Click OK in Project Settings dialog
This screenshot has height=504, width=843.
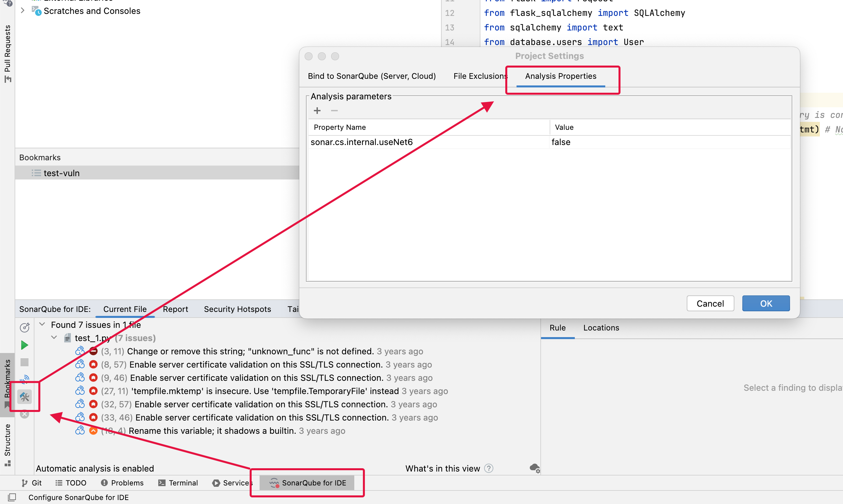766,303
